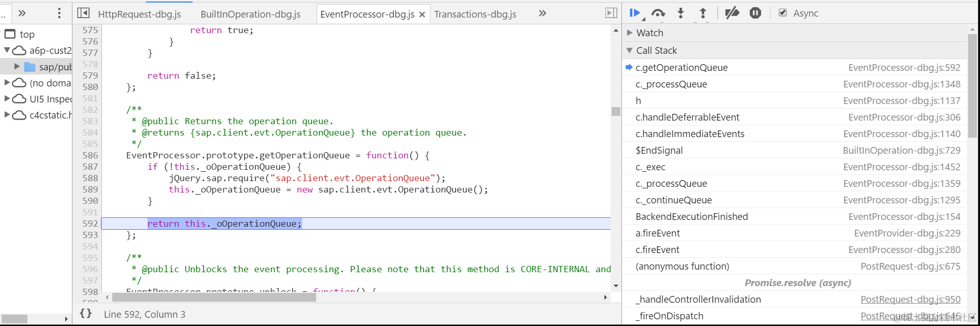Click code editor right scroll arrow

pos(605,297)
